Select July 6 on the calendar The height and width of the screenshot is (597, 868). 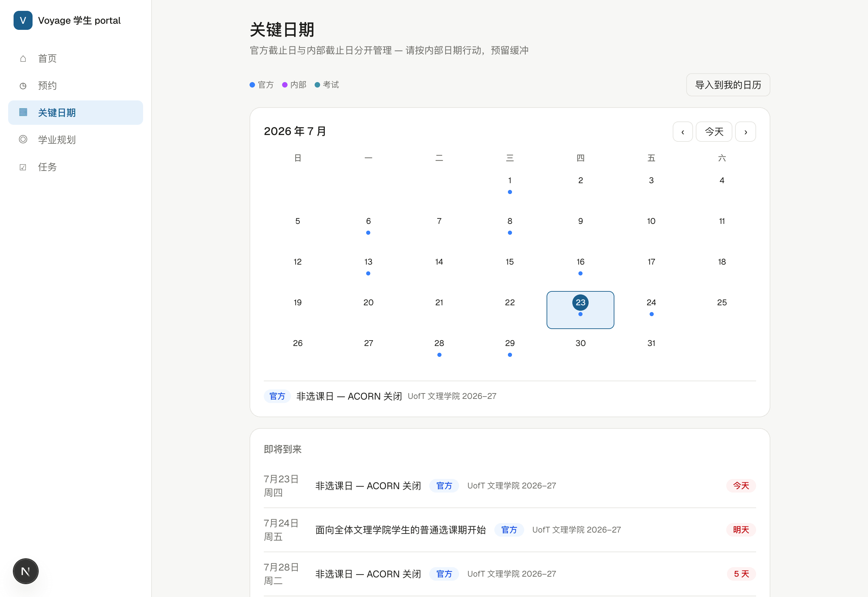point(368,229)
